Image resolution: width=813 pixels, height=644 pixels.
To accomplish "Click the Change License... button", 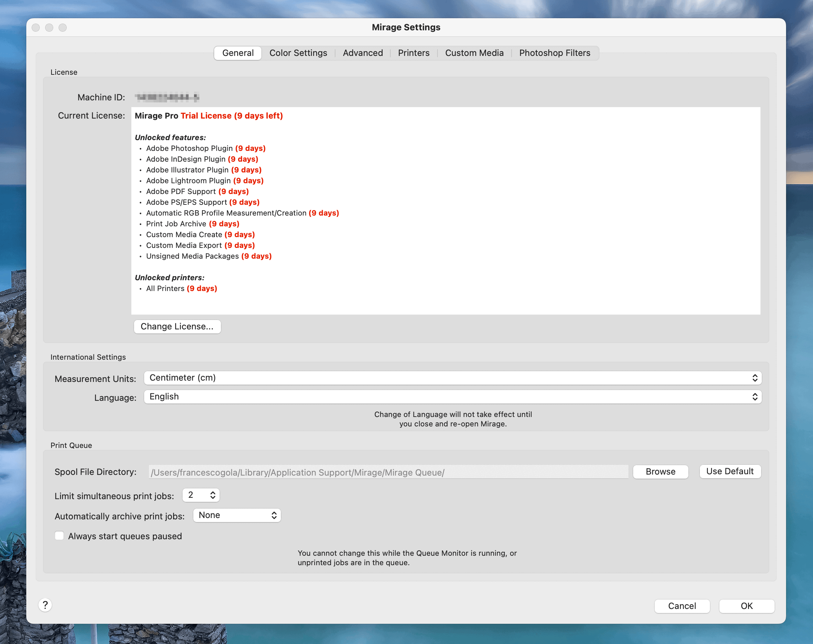I will click(x=177, y=326).
